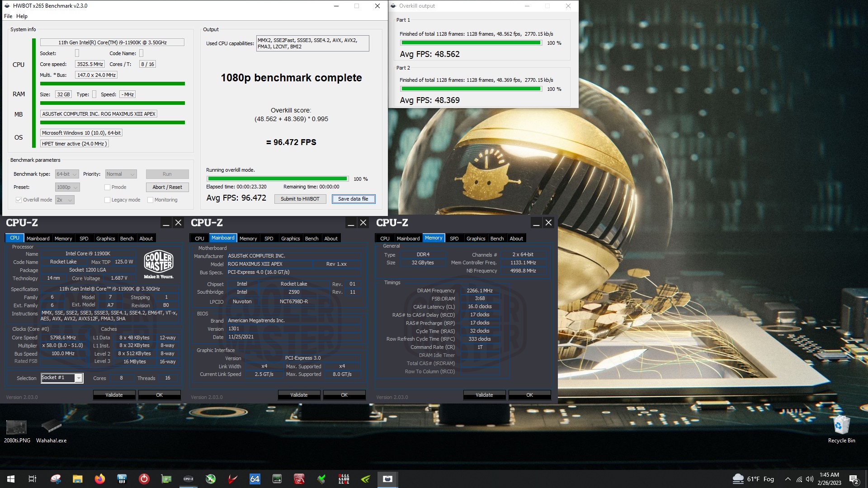Open the volume speaker tray icon
The width and height of the screenshot is (868, 488).
pyautogui.click(x=810, y=479)
